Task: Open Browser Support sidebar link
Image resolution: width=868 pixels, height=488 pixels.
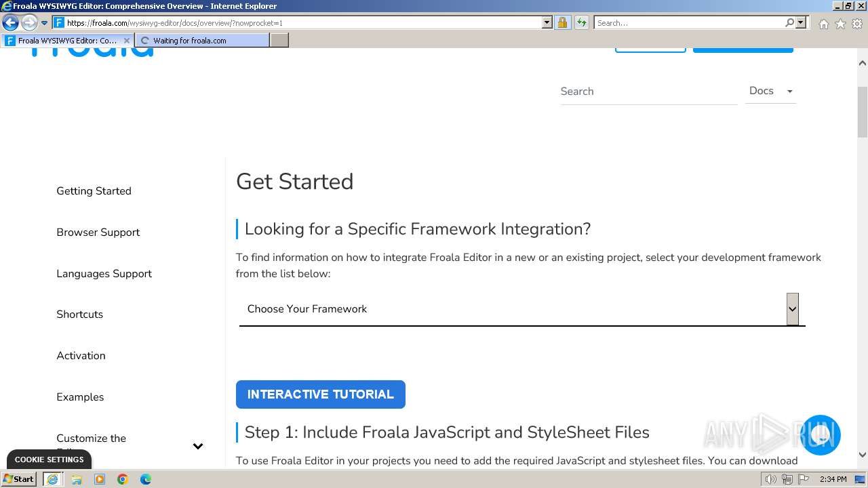Action: coord(98,232)
